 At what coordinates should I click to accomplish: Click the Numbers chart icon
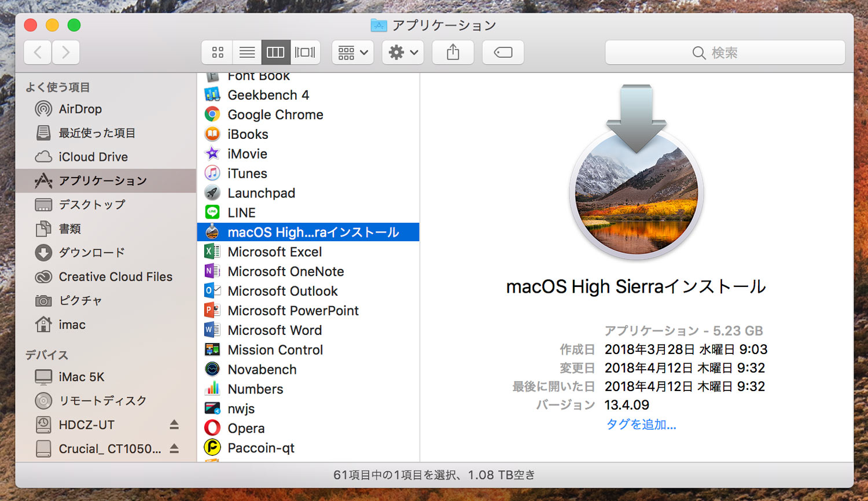212,389
